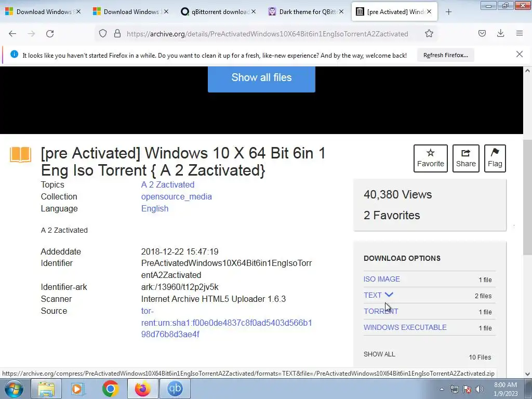Screen dimensions: 532x399
Task: Flag this archive item
Action: [x=495, y=158]
